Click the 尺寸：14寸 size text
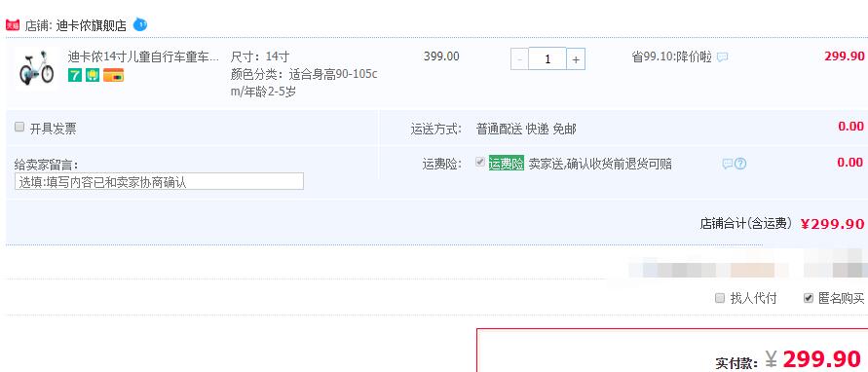 (260, 56)
